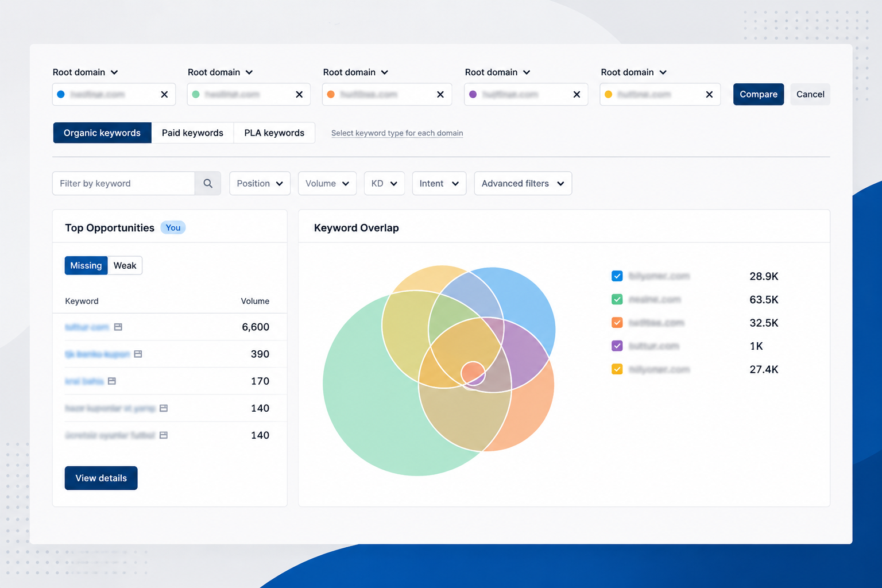Toggle the purple checkbox for the 1K domain
The image size is (882, 588).
click(617, 346)
